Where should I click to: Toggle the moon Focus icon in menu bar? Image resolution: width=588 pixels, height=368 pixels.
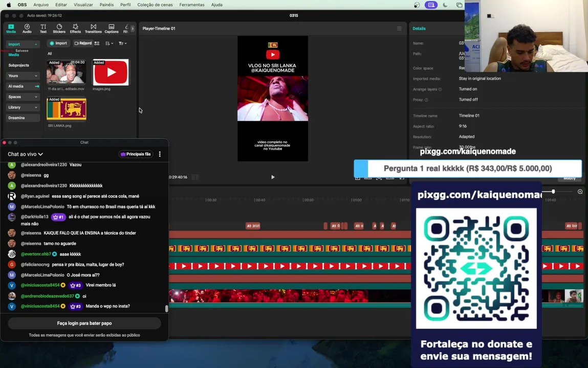445,5
